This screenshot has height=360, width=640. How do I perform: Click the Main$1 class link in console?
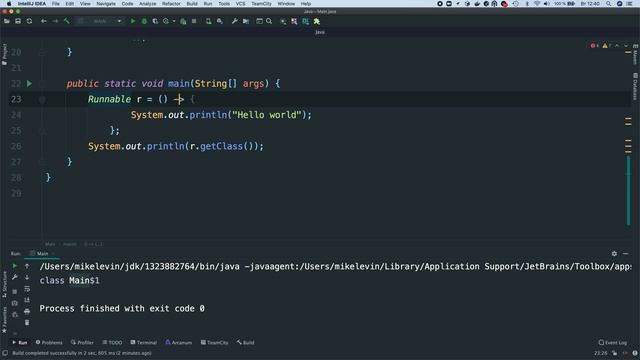pyautogui.click(x=84, y=280)
